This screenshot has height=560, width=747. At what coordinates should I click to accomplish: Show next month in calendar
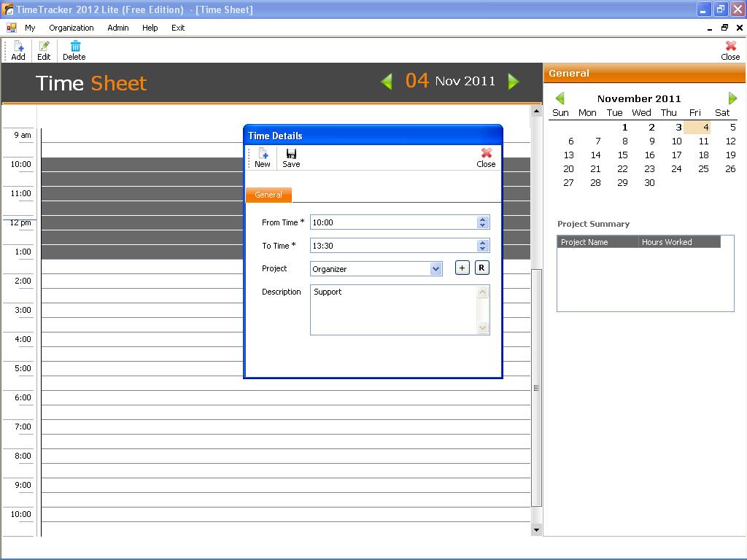(x=732, y=98)
